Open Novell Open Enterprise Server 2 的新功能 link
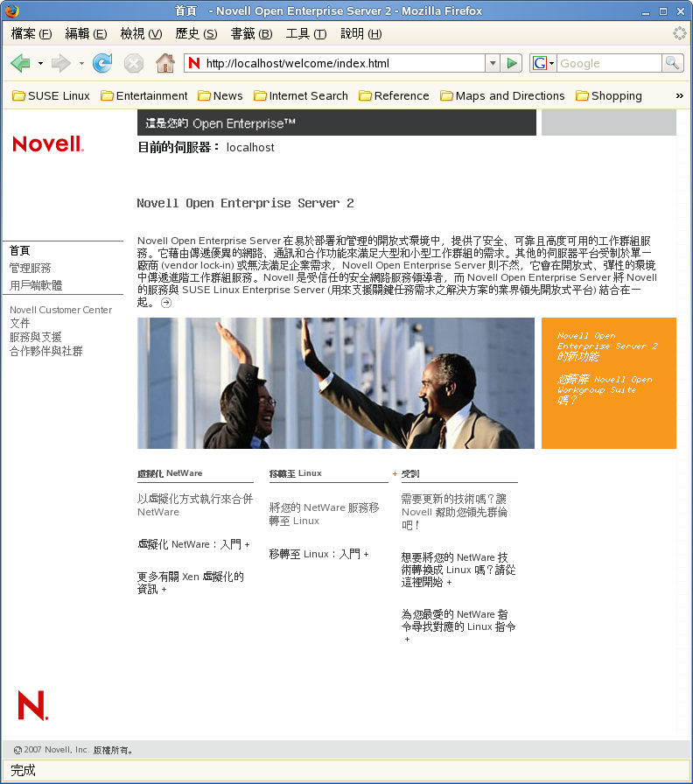This screenshot has height=784, width=693. click(607, 346)
